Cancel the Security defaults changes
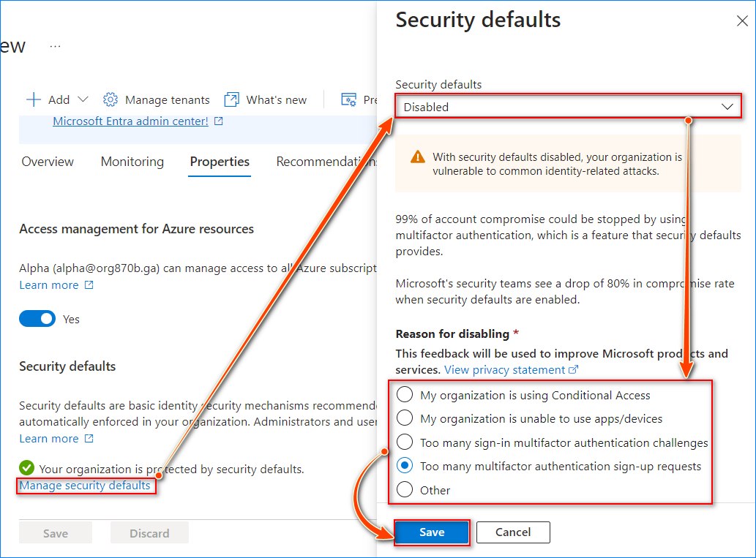 (x=513, y=532)
